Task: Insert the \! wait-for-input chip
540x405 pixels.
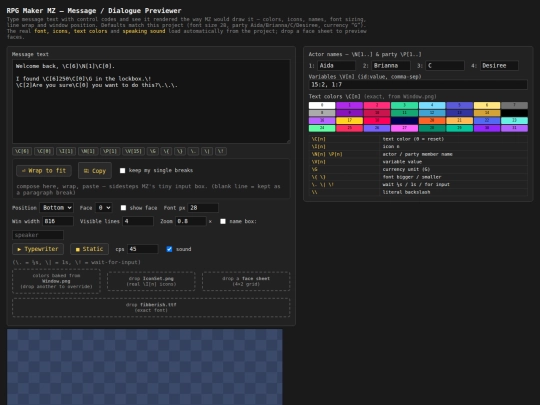Action: pyautogui.click(x=220, y=151)
